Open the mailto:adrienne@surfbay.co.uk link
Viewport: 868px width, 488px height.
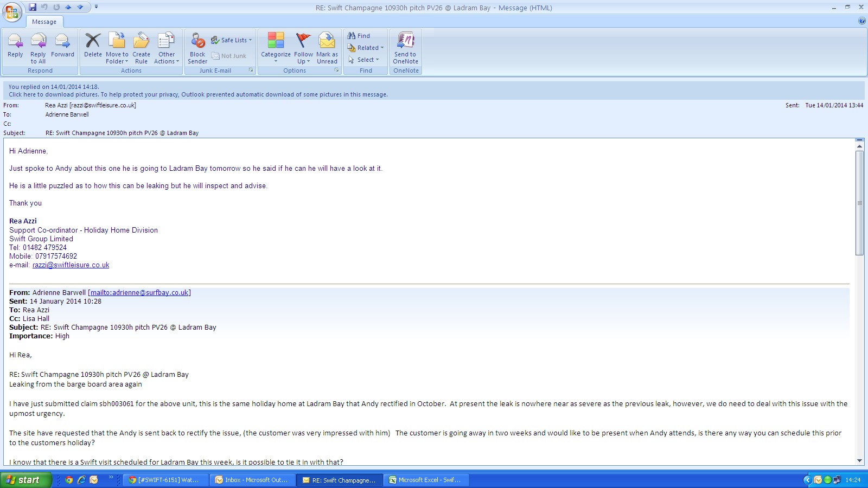click(139, 293)
